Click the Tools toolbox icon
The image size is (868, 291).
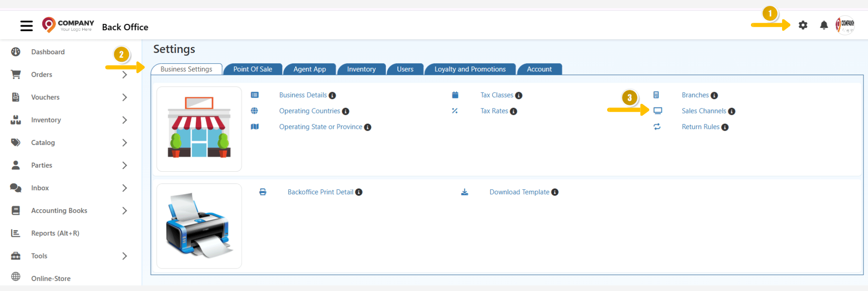tap(16, 256)
